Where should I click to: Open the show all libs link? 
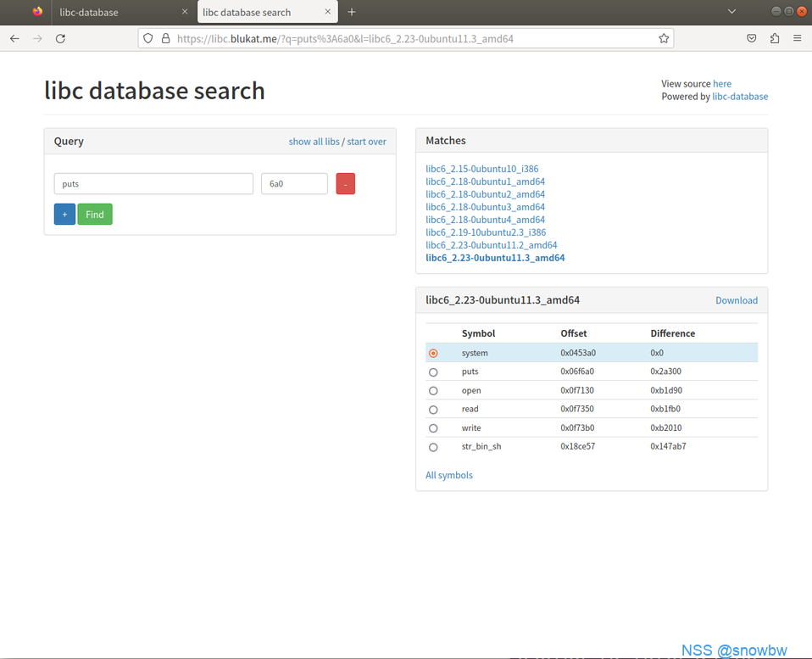314,141
